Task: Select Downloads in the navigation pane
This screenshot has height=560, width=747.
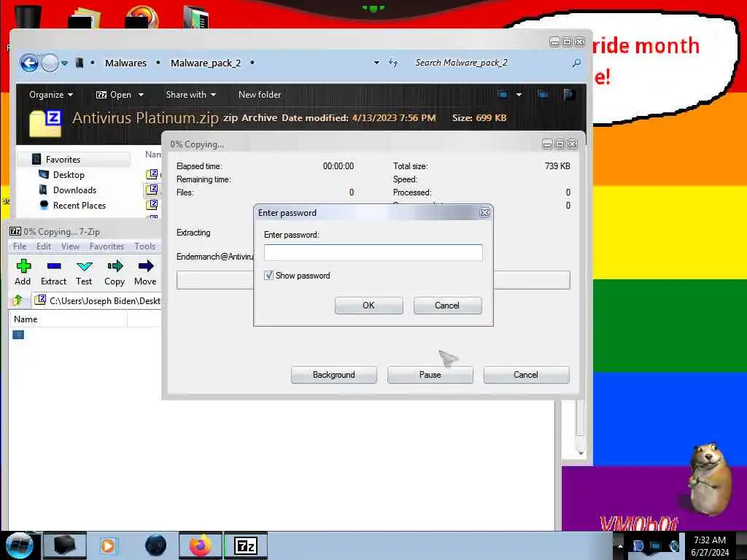Action: [75, 190]
